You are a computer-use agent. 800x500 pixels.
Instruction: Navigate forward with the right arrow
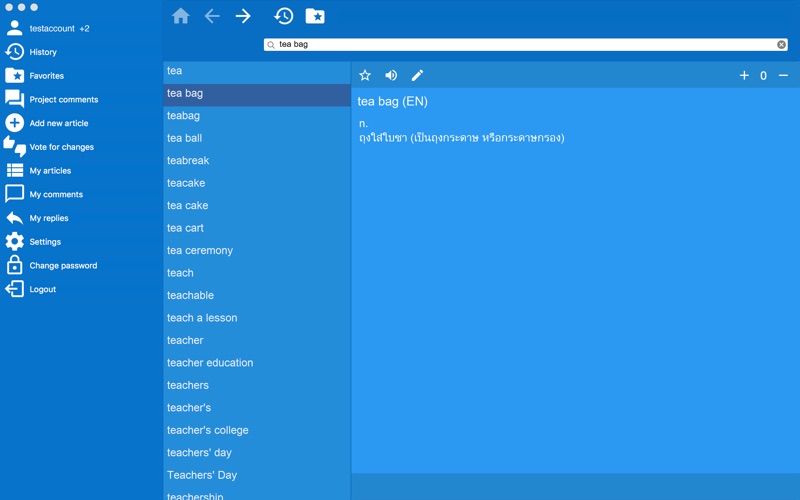[x=243, y=16]
